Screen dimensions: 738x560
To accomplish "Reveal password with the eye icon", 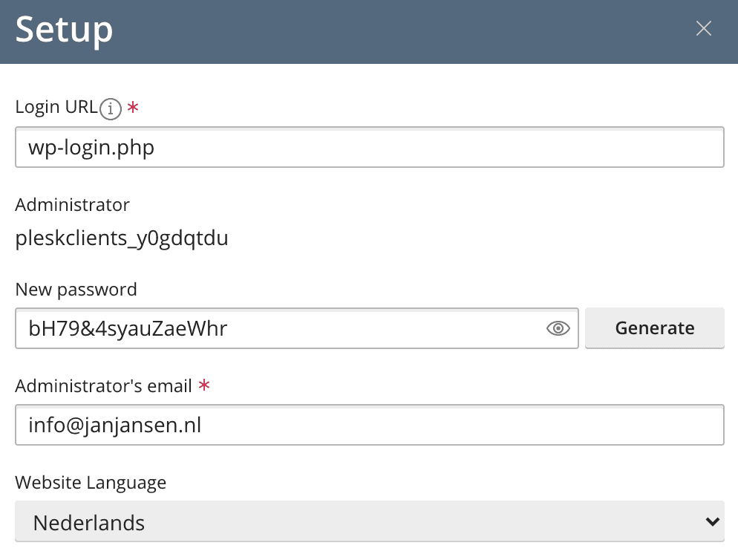I will [x=558, y=328].
